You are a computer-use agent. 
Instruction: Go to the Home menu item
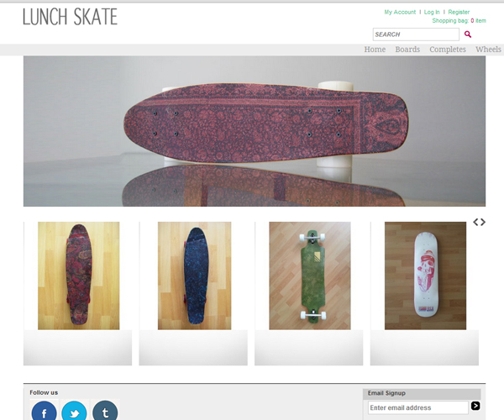(375, 50)
